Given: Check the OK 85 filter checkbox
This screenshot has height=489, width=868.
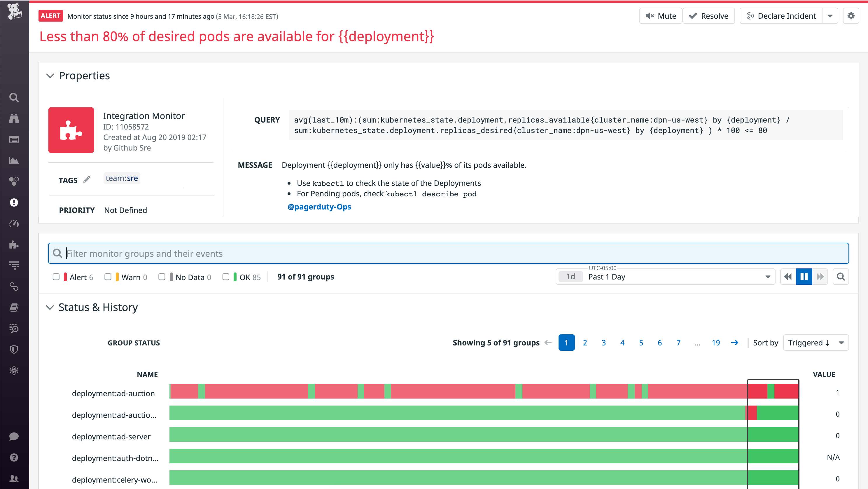Looking at the screenshot, I should (x=226, y=277).
